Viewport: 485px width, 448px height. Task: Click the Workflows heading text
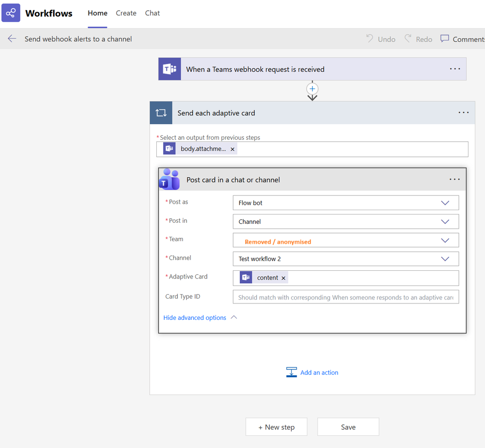point(49,13)
